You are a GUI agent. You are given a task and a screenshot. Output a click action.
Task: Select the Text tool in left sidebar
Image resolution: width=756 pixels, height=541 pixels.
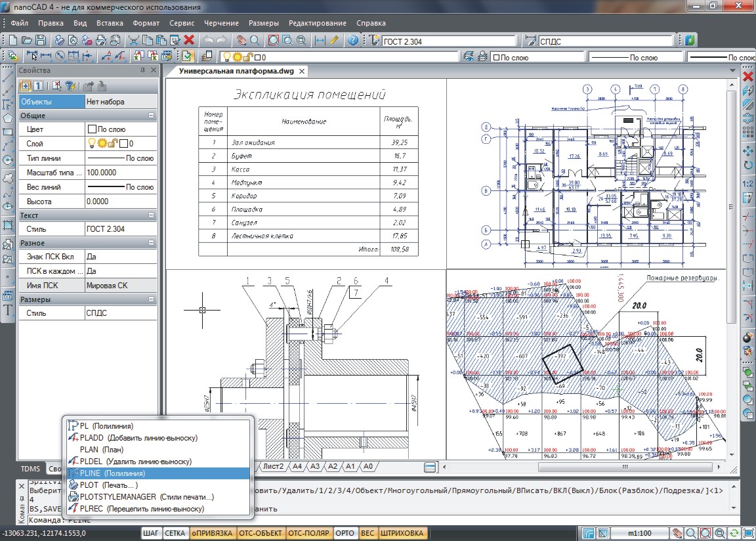tap(8, 310)
